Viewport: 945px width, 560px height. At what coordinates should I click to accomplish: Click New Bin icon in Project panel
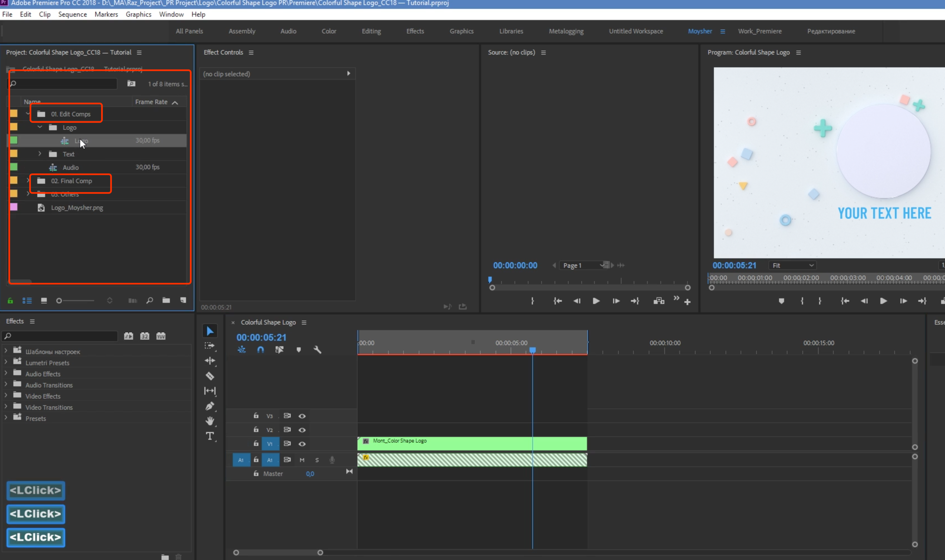[x=166, y=300]
